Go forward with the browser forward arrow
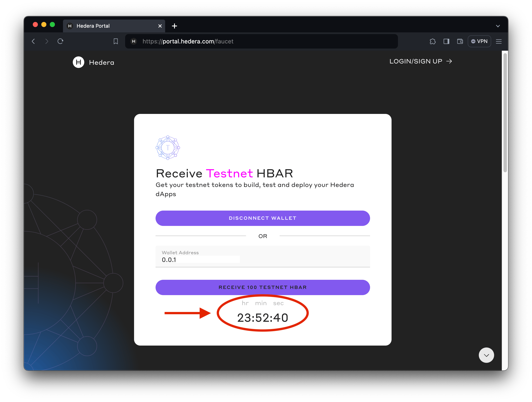Viewport: 532px width, 402px height. 47,41
